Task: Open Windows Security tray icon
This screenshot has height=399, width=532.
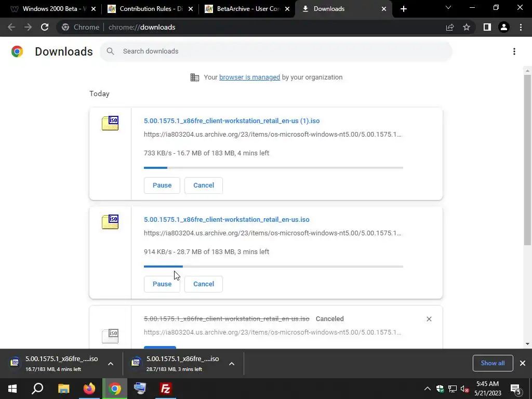Action: (x=440, y=389)
